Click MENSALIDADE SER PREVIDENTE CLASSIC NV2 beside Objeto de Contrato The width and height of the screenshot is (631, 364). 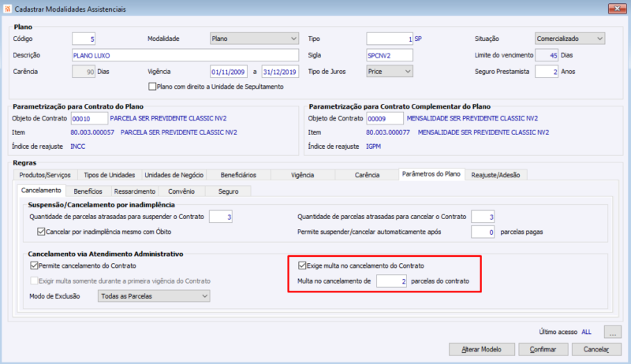click(x=472, y=118)
